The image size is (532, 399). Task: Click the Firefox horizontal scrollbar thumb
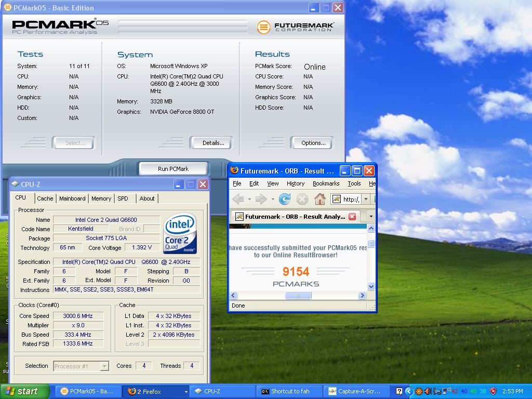pyautogui.click(x=298, y=296)
